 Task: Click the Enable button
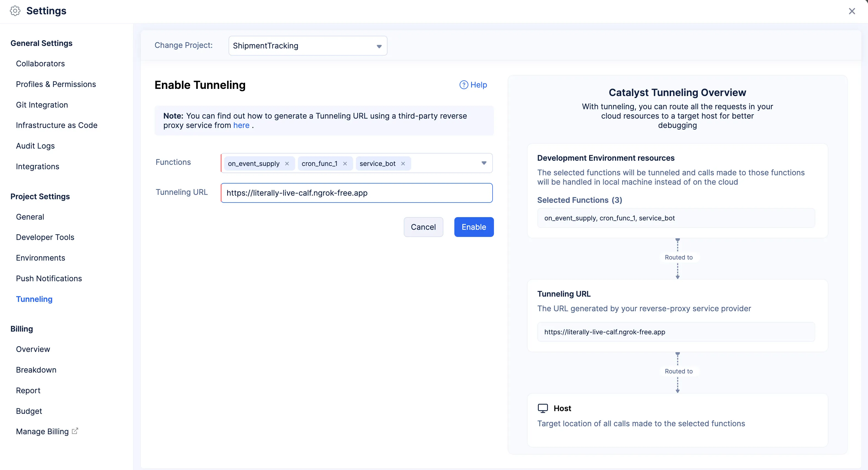474,227
